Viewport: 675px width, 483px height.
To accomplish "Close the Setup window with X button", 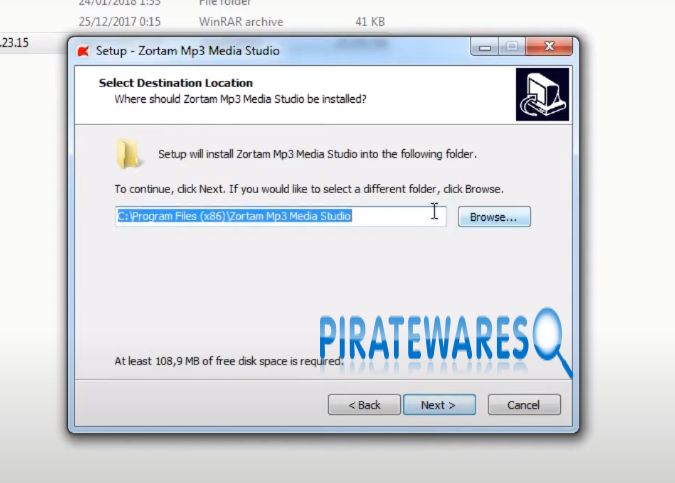I will click(x=546, y=47).
